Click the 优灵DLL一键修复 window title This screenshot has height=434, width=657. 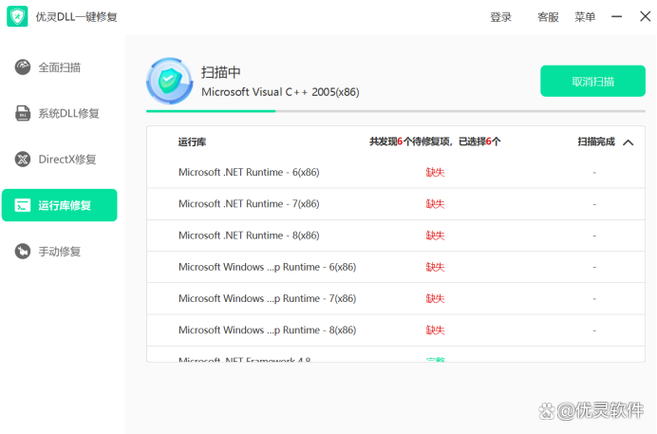click(x=76, y=17)
